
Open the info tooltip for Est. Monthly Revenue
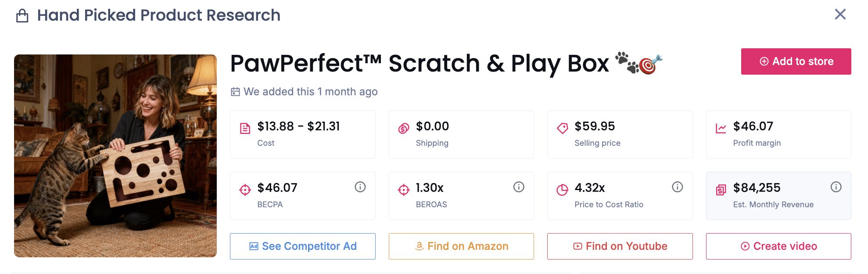point(836,187)
